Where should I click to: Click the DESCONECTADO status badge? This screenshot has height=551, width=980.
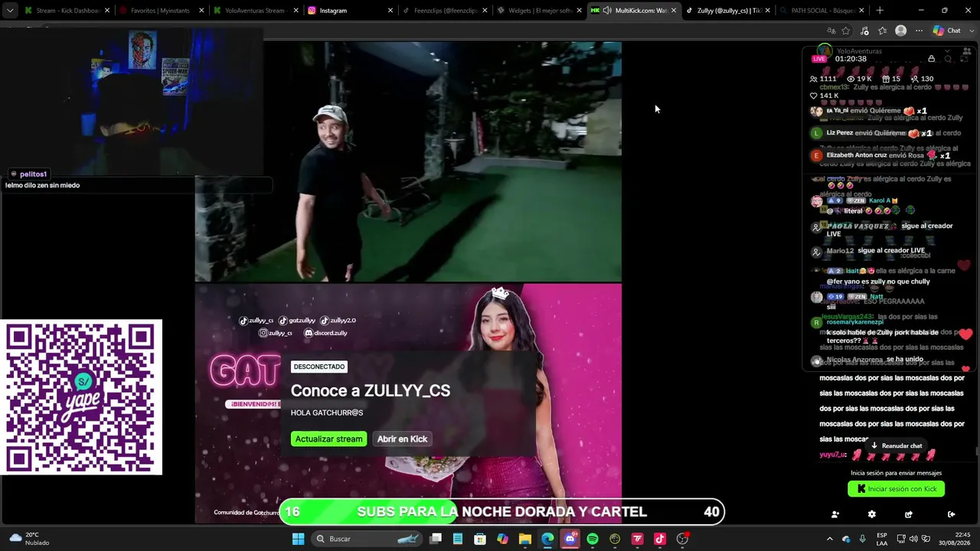[319, 367]
